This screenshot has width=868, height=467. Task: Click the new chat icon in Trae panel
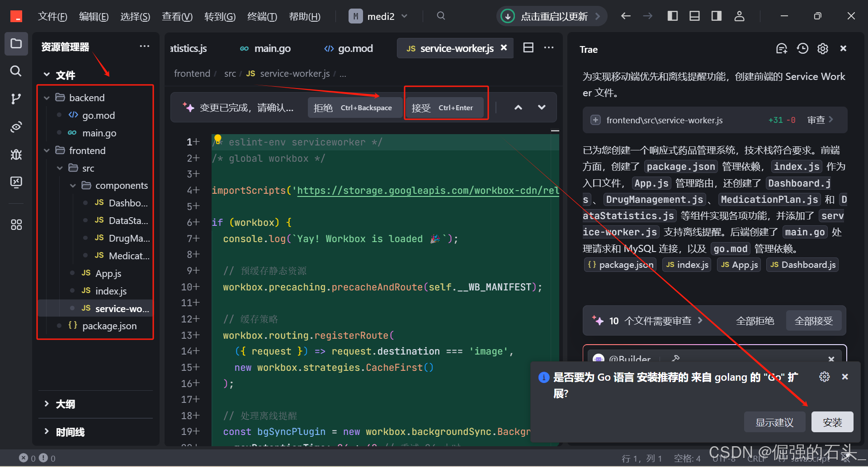[x=782, y=49]
